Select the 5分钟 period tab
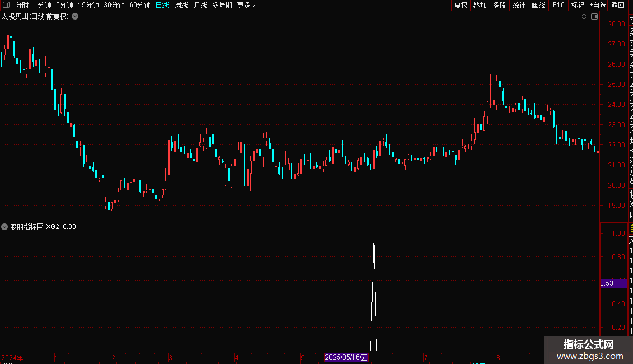The image size is (633, 364). [x=64, y=5]
